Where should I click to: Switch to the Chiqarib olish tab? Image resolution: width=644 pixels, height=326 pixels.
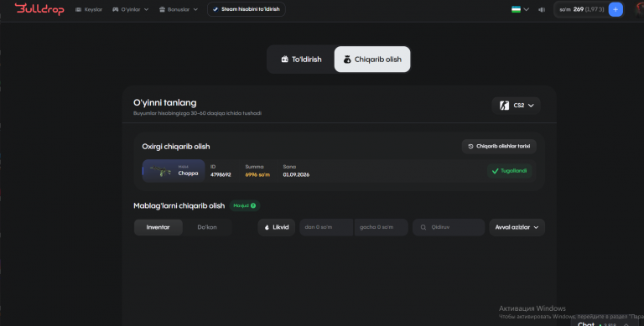point(372,60)
